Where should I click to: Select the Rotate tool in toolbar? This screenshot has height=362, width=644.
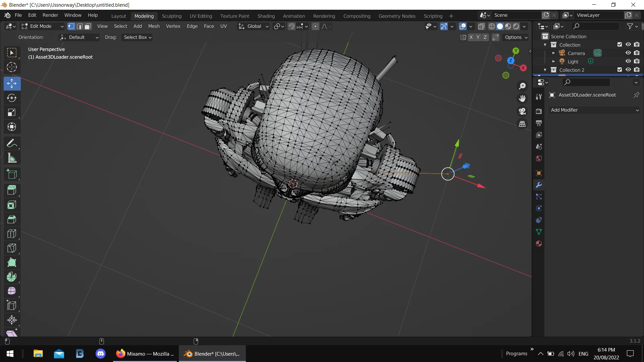pos(12,98)
